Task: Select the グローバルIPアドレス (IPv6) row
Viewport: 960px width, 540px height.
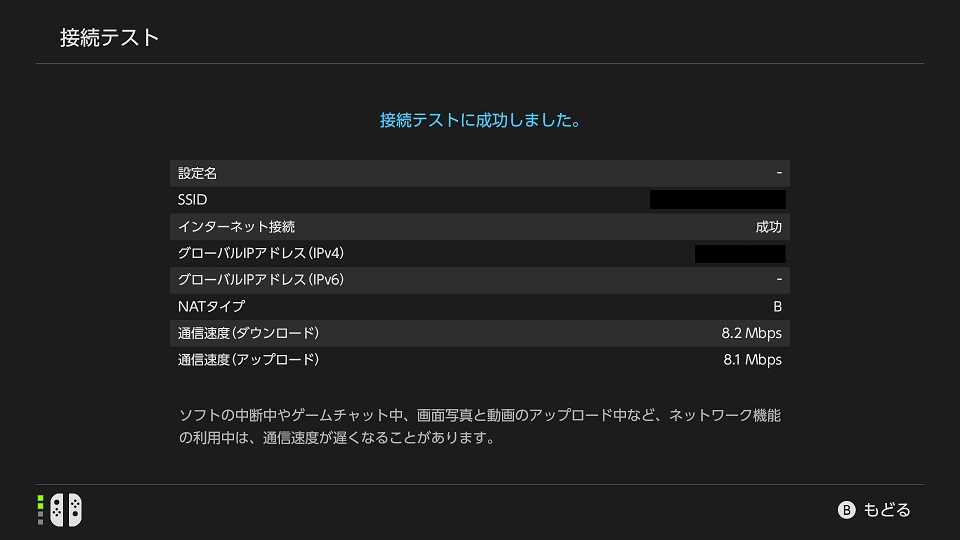Action: click(x=480, y=280)
